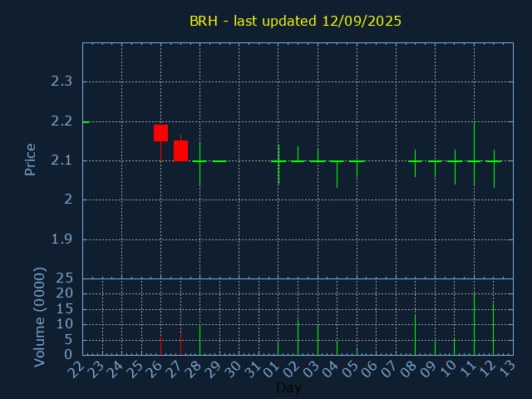Click the "01" day axis label
Screen dimensions: 532x399
[x=273, y=369]
